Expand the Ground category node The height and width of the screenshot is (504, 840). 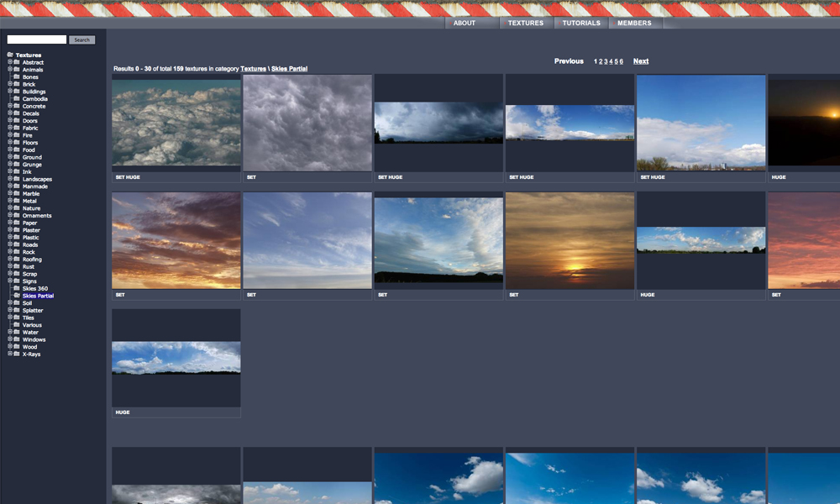click(x=9, y=157)
